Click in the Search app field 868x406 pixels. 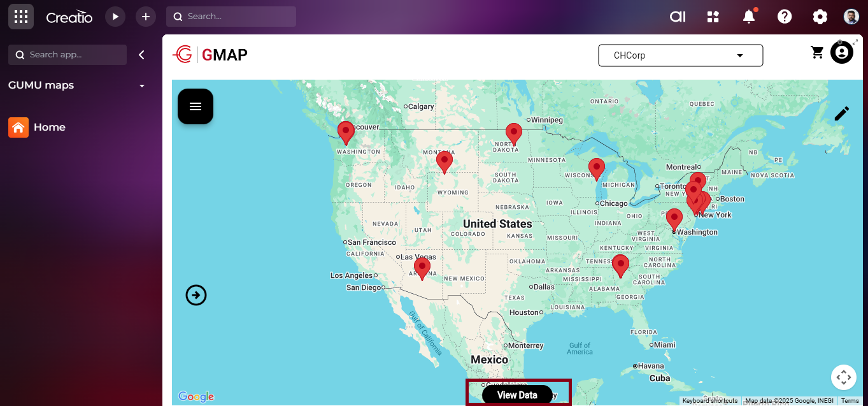click(68, 55)
